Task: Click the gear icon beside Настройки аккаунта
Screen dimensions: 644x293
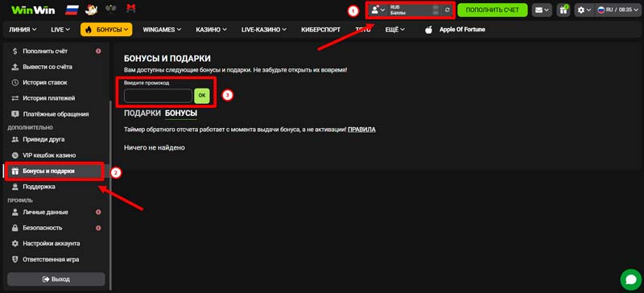Action: click(x=15, y=243)
